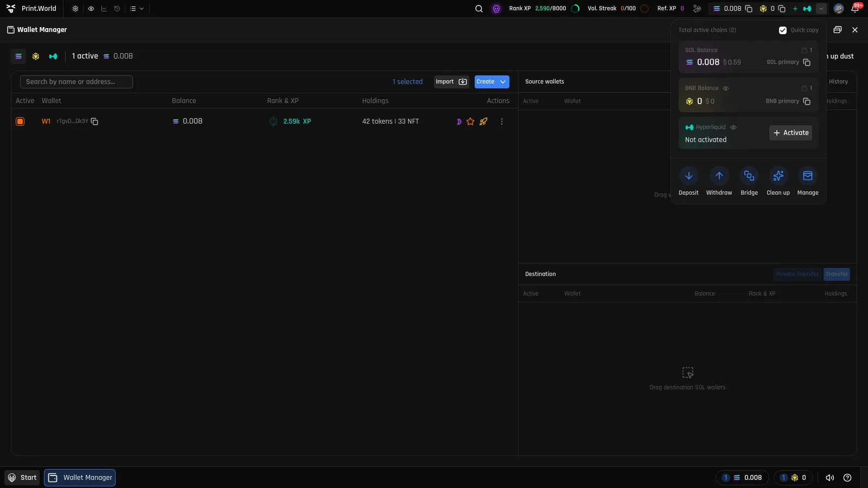Click the Deposit action
868x488 pixels.
tap(688, 181)
